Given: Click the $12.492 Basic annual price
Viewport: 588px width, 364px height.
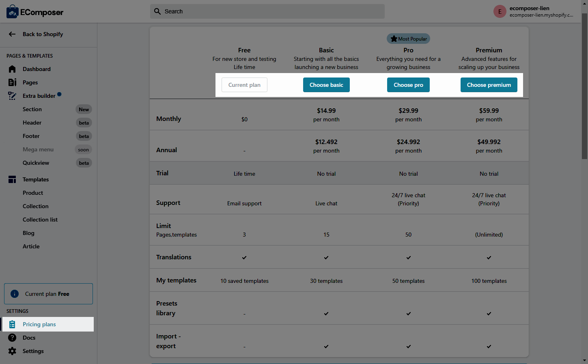Looking at the screenshot, I should (326, 142).
